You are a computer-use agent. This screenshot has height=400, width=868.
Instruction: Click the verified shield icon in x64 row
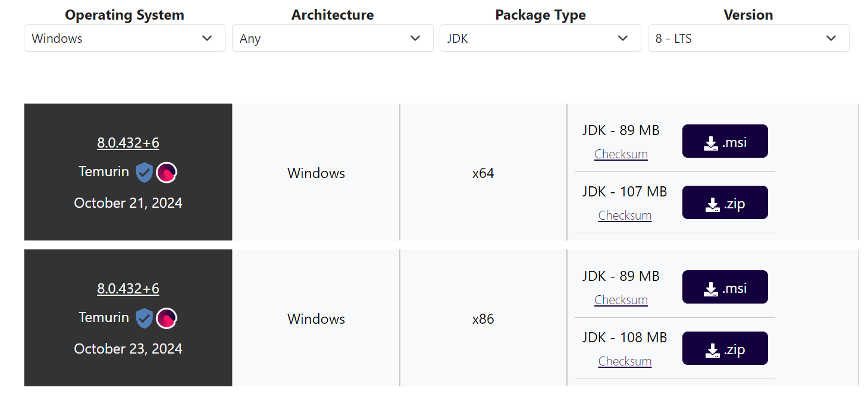pyautogui.click(x=145, y=173)
